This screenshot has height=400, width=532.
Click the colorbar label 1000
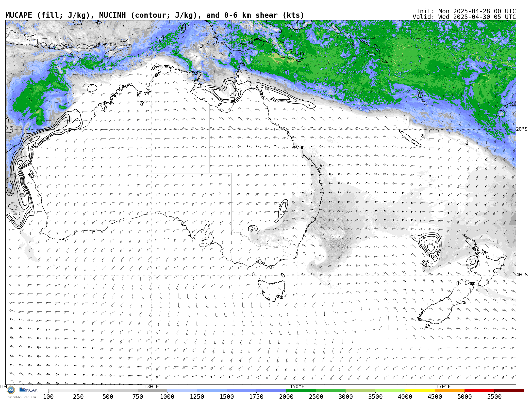click(x=167, y=397)
